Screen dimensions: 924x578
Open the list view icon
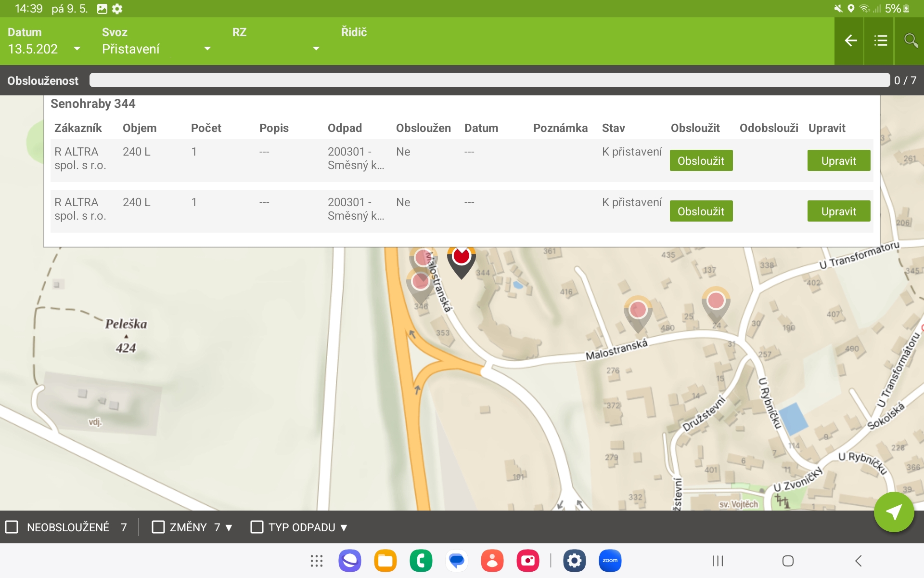tap(880, 41)
